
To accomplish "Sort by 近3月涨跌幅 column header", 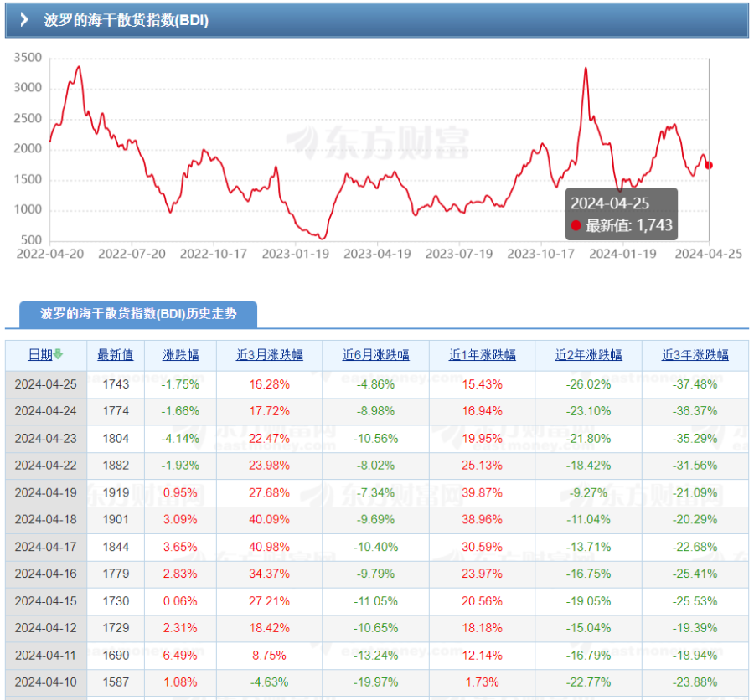I will (269, 355).
